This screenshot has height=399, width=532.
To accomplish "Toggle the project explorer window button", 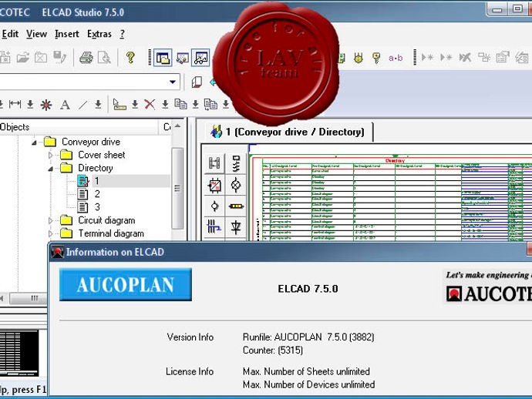I will [163, 58].
